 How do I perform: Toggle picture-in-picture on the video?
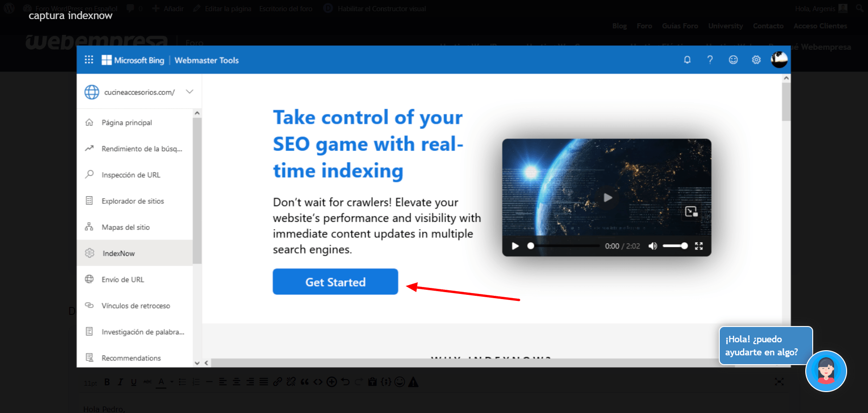691,212
